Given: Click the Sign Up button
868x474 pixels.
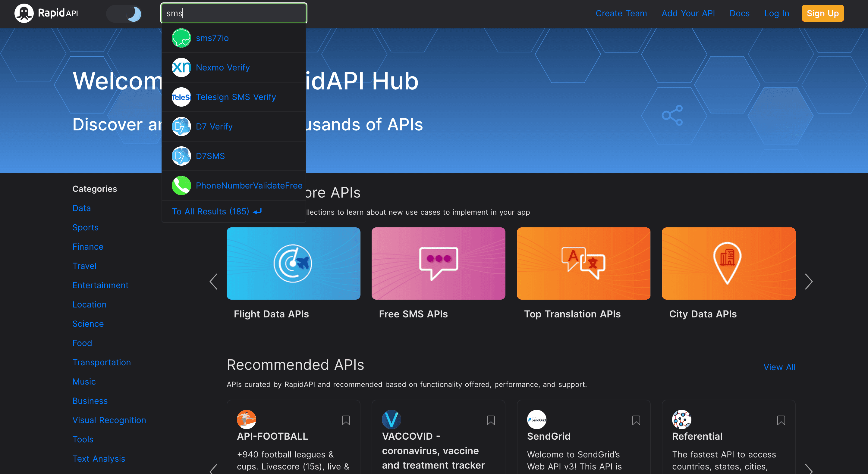Looking at the screenshot, I should click(x=822, y=14).
